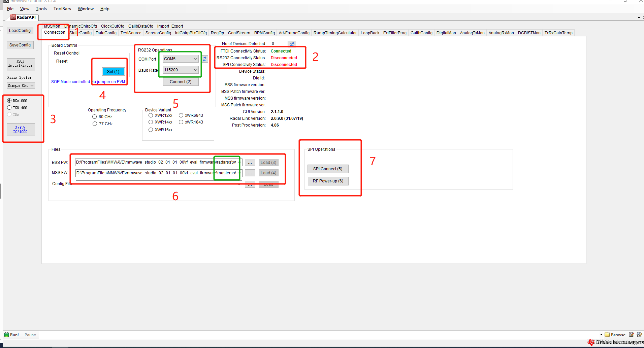This screenshot has width=644, height=348.
Task: Open the Baud Rate dropdown
Action: pos(195,70)
